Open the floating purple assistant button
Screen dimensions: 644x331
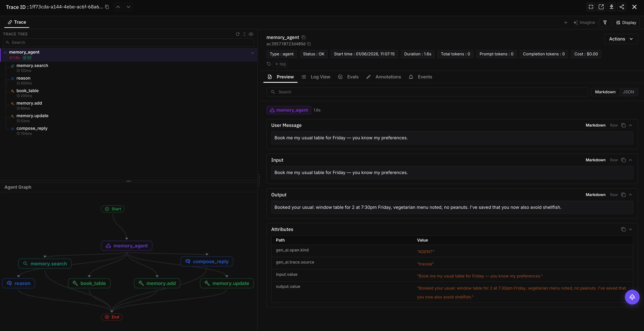(x=632, y=297)
